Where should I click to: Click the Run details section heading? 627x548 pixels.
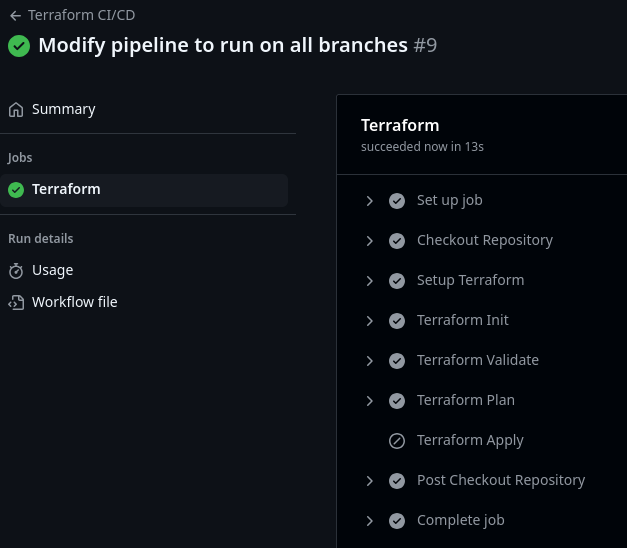point(41,239)
